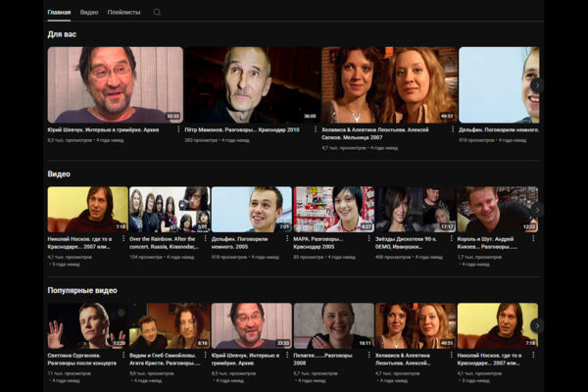This screenshot has height=392, width=588.
Task: Open title Звёзды Дискотеки 90-х. DEMO, Иванушки
Action: [406, 243]
